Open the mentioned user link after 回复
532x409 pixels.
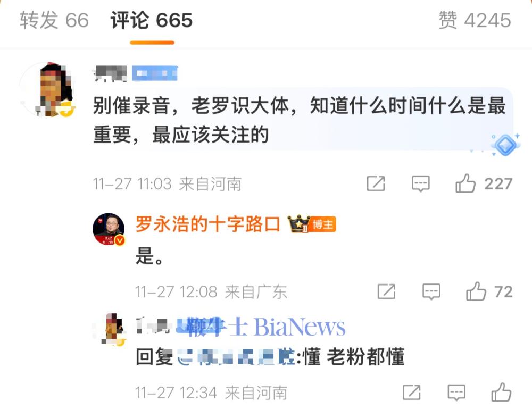[x=236, y=357]
